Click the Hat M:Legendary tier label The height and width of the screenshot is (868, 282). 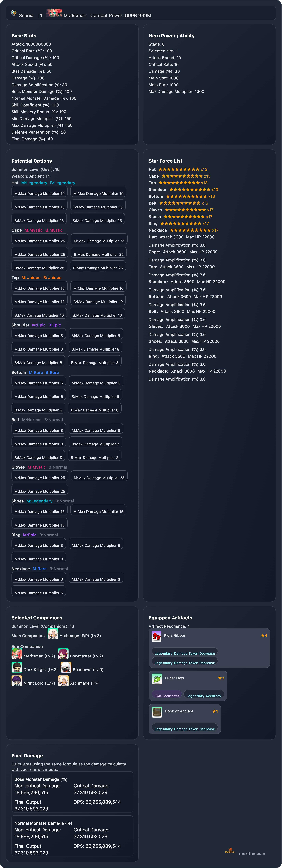click(x=34, y=183)
